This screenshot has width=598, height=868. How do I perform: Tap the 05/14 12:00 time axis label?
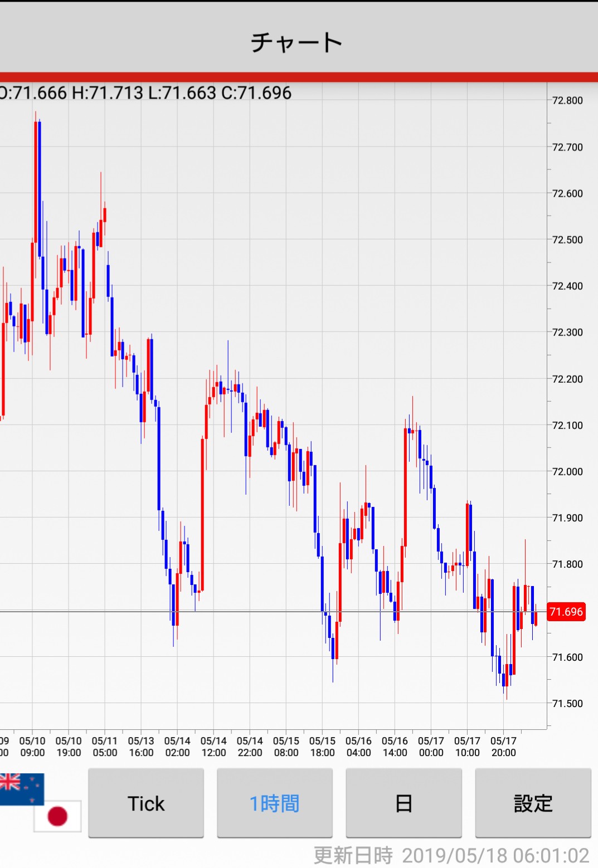(x=213, y=747)
